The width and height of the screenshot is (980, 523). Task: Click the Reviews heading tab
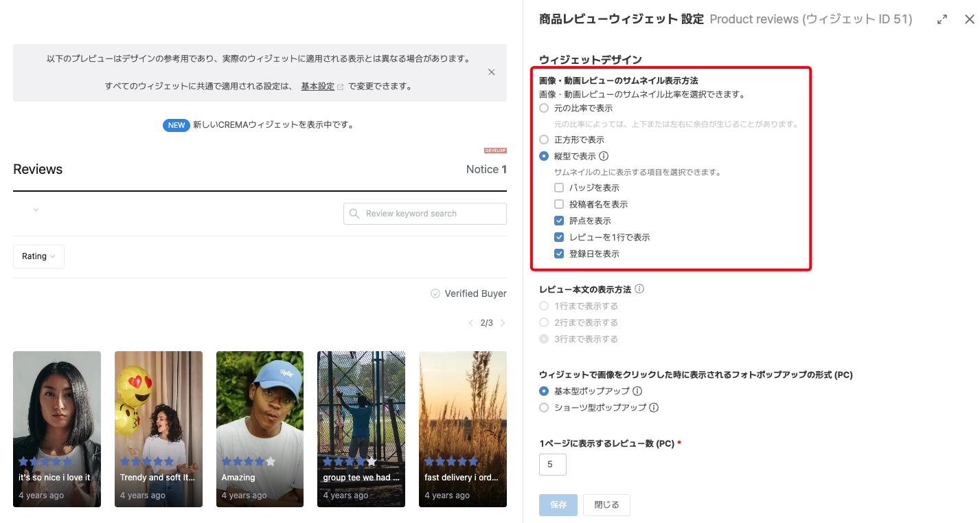tap(38, 169)
